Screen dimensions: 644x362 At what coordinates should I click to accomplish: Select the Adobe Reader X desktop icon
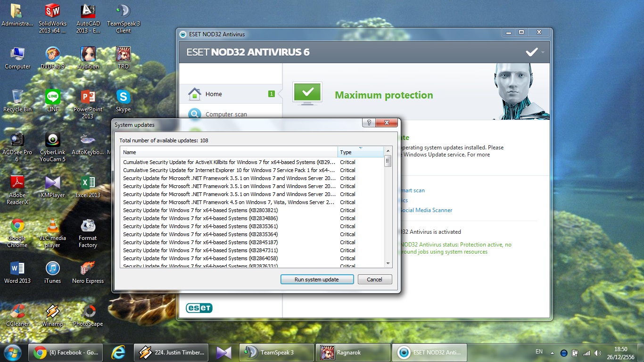tap(17, 190)
